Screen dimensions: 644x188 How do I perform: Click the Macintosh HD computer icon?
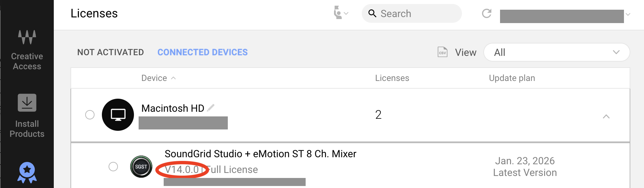[118, 115]
